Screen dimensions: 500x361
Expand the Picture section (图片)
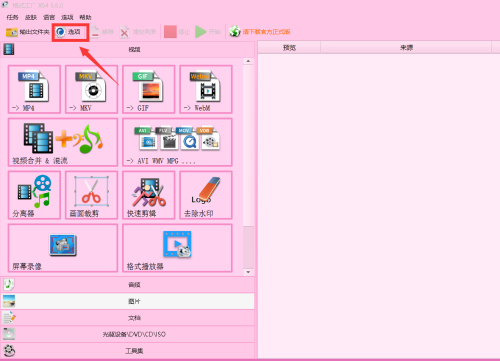128,301
